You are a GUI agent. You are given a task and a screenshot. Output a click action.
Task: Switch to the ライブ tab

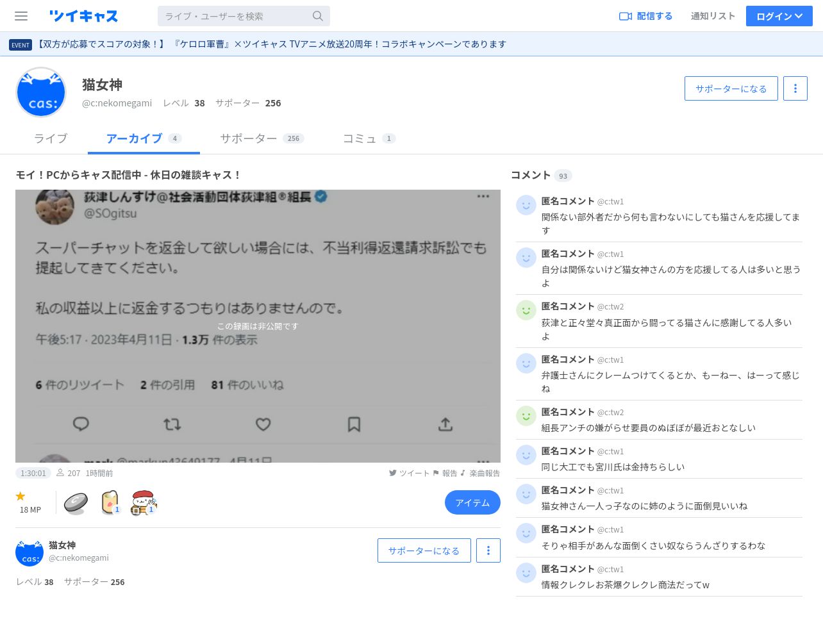tap(51, 138)
